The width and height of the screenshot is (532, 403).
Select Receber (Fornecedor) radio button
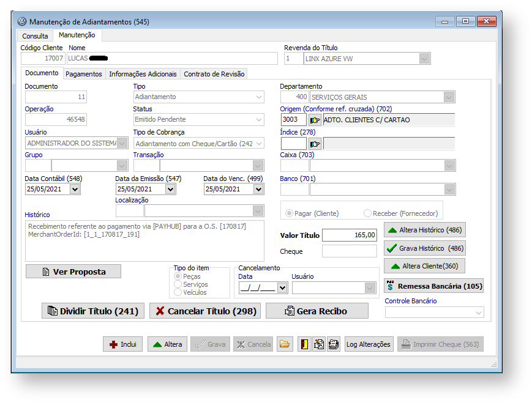[367, 213]
